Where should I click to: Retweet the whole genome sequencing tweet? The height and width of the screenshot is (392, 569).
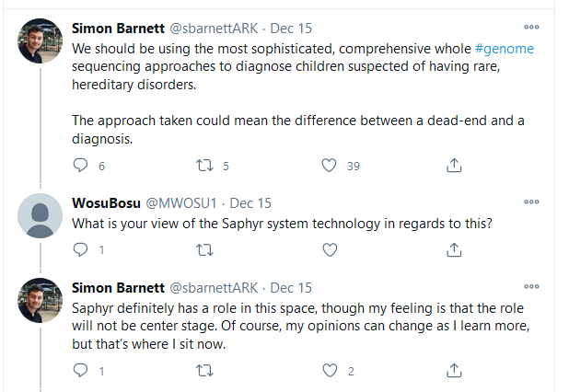click(205, 166)
